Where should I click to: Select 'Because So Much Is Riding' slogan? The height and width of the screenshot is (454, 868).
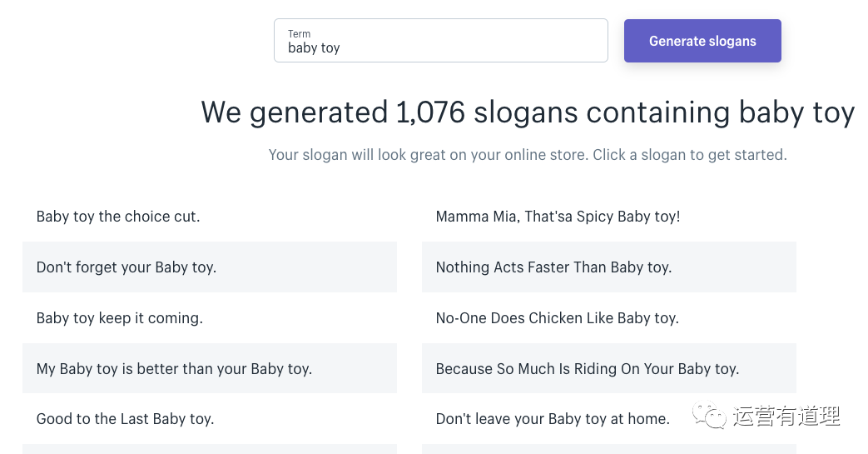609,369
